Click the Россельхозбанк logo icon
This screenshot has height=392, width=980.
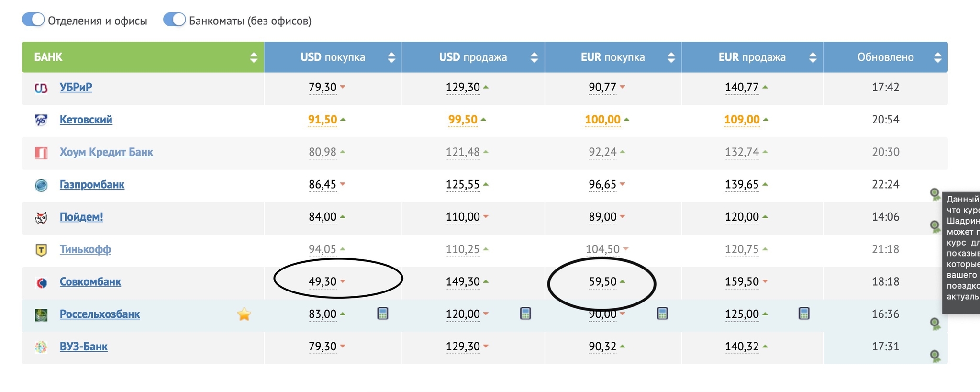pos(41,315)
